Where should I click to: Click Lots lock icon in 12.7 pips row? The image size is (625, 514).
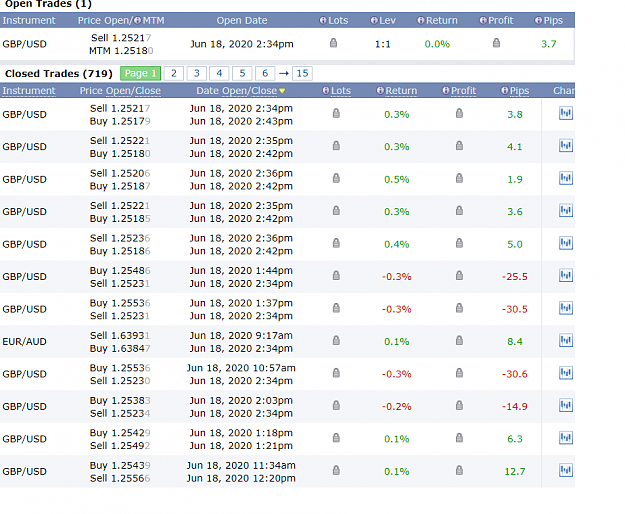(336, 471)
